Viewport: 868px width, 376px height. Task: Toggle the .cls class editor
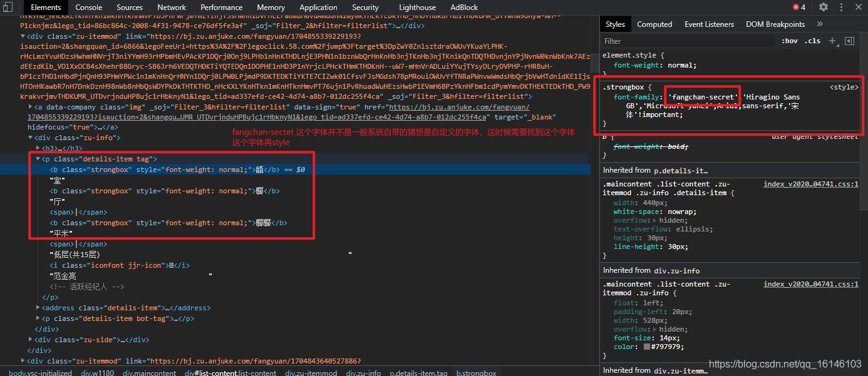click(x=813, y=41)
